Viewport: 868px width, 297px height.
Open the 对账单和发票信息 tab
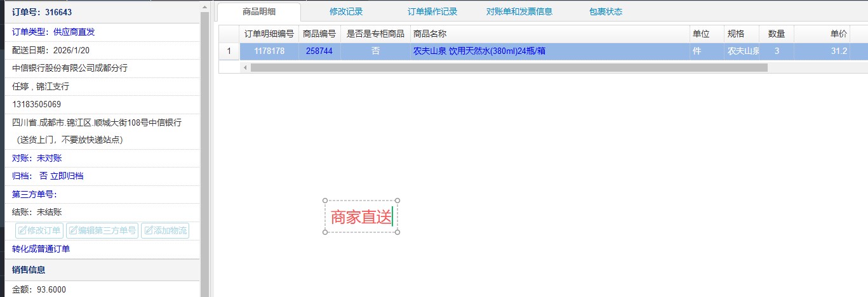tap(519, 11)
